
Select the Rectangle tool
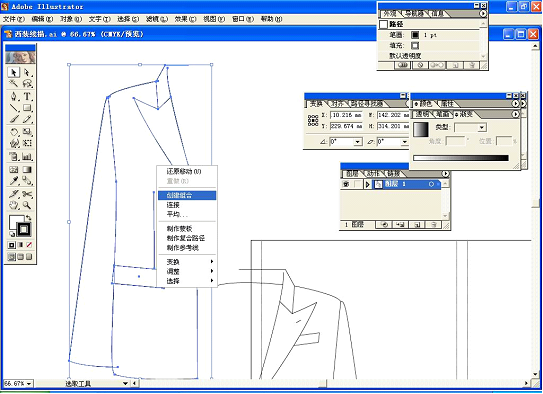click(x=27, y=108)
